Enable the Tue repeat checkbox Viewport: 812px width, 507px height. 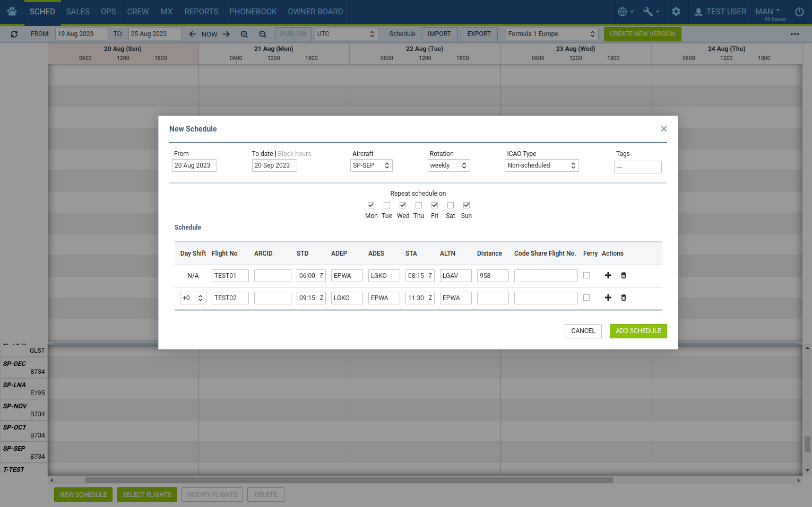pos(387,205)
